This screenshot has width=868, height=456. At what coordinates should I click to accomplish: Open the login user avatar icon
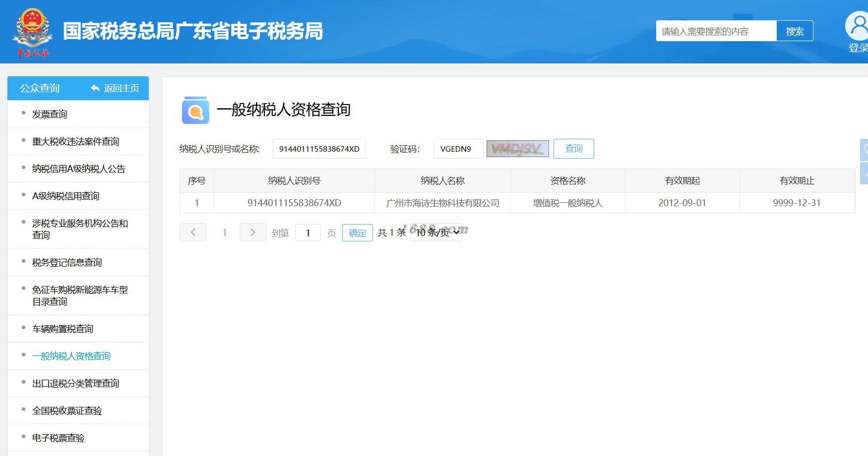(857, 26)
